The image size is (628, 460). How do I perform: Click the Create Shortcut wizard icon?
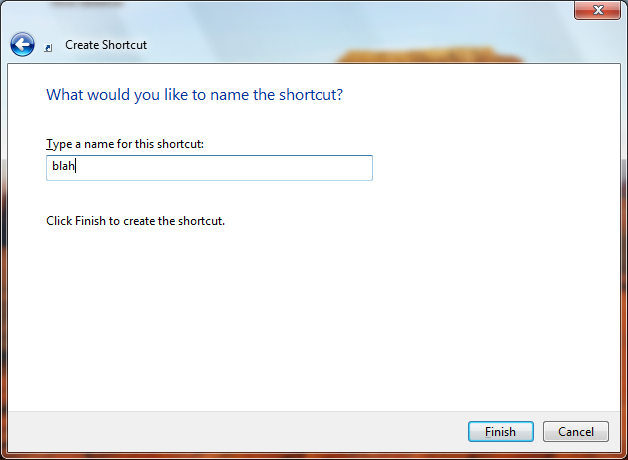[48, 48]
